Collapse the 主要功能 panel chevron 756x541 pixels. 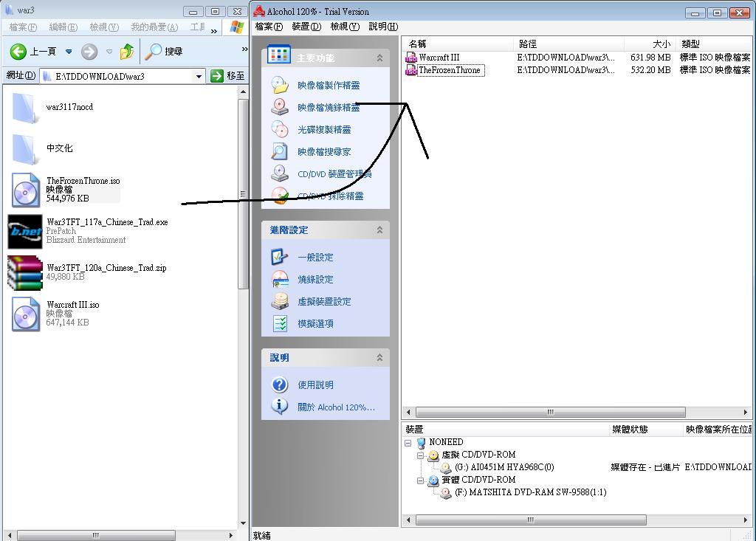[380, 58]
